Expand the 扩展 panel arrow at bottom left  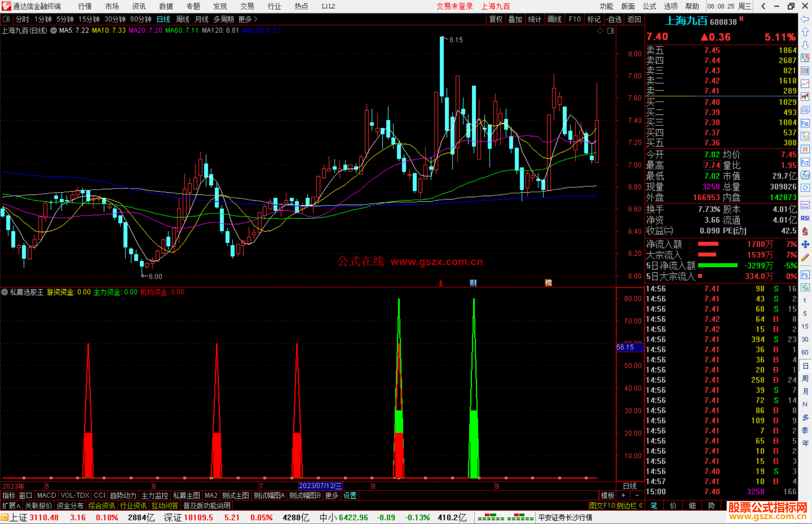11,506
